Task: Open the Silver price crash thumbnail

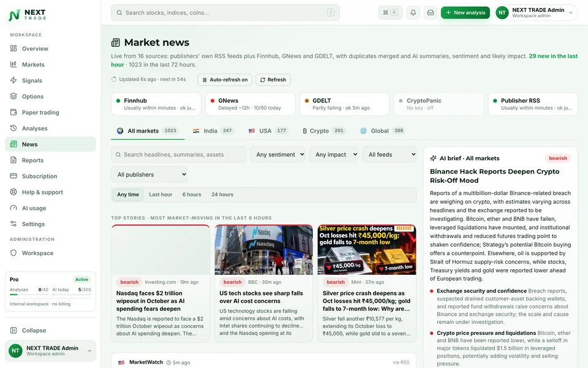Action: click(x=367, y=250)
